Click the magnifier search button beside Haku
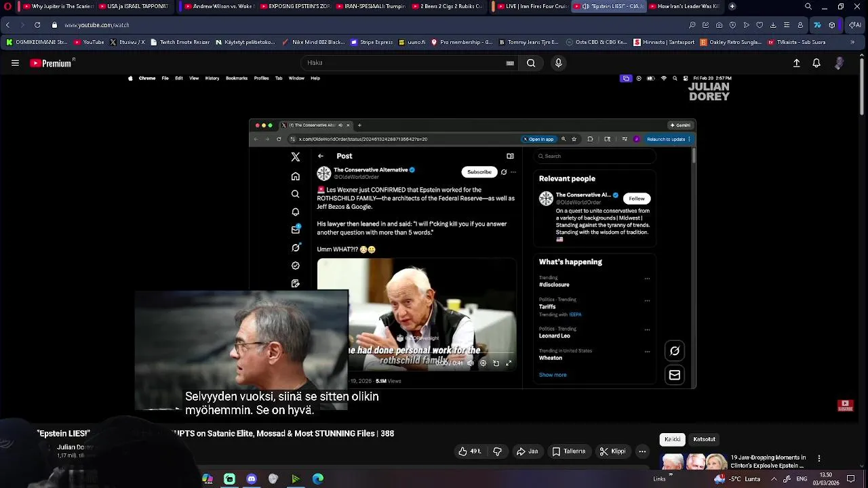 point(531,63)
